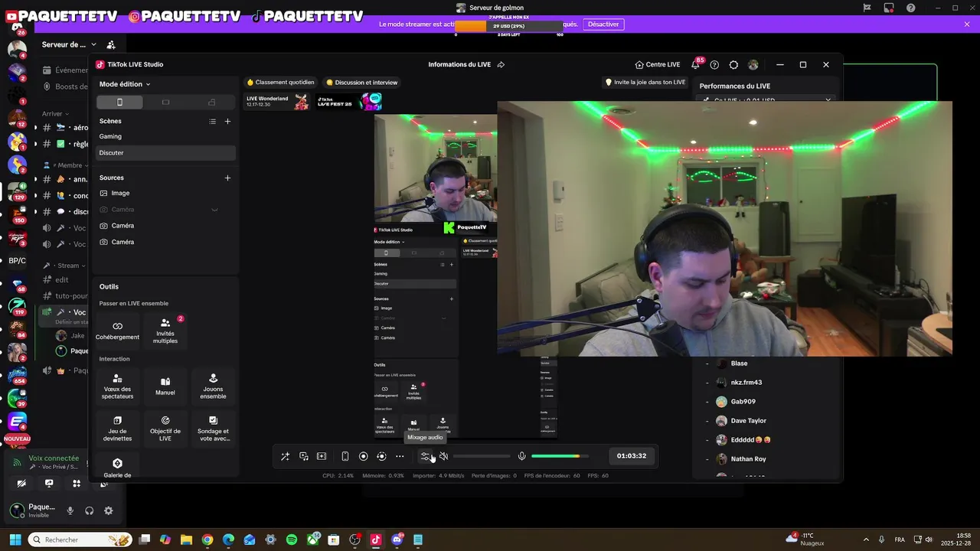This screenshot has height=551, width=980.
Task: Click the record circle icon in toolbar
Action: [x=364, y=456]
